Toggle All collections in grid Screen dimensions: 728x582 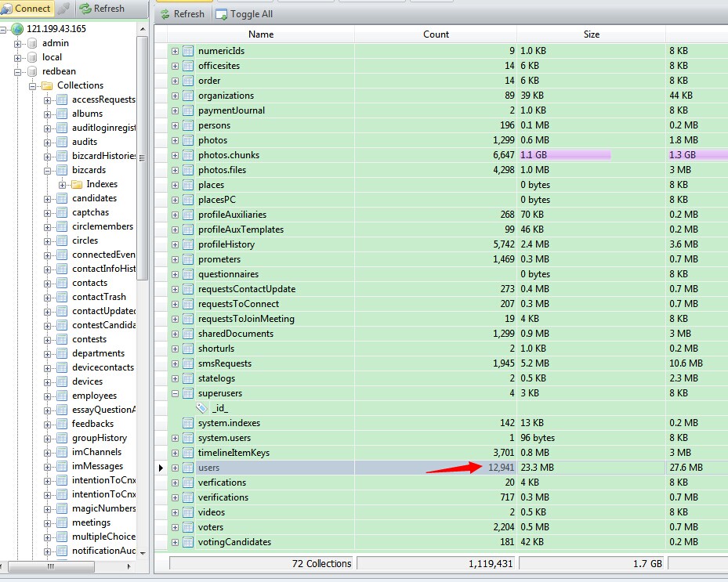[x=245, y=14]
